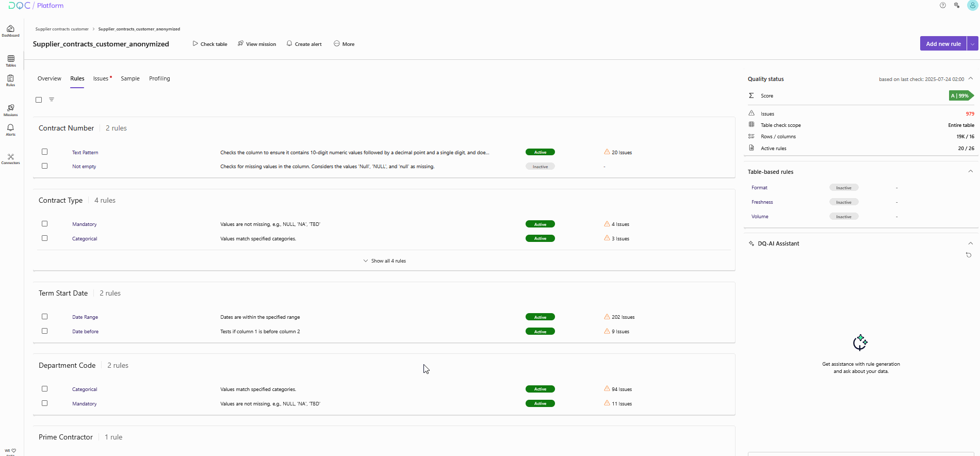Switch to the Issues tab
This screenshot has width=980, height=456.
(x=102, y=78)
